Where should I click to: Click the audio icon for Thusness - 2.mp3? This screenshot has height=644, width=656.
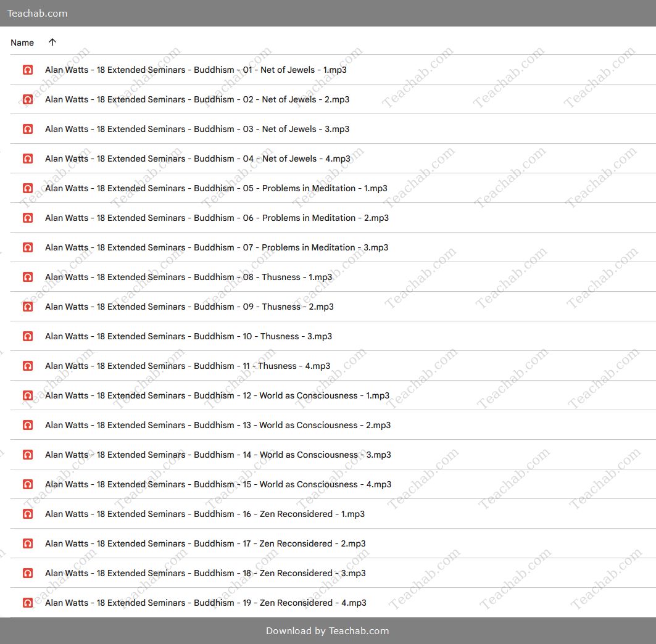(x=28, y=307)
